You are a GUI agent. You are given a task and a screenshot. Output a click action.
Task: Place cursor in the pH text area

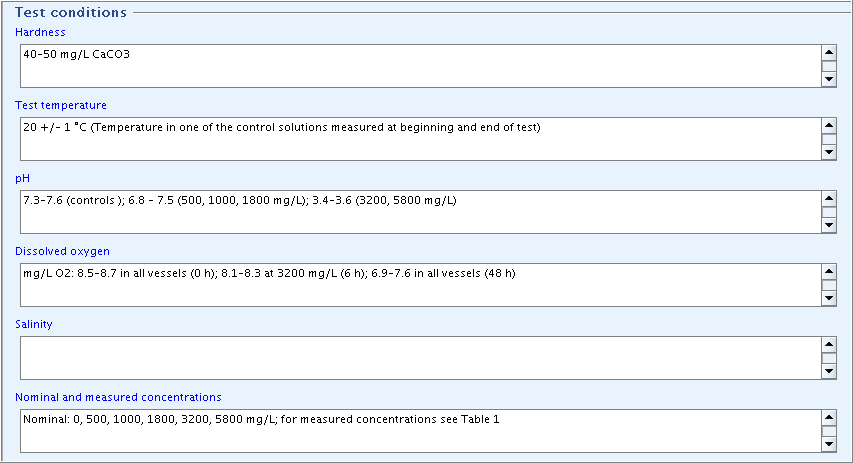tap(421, 212)
